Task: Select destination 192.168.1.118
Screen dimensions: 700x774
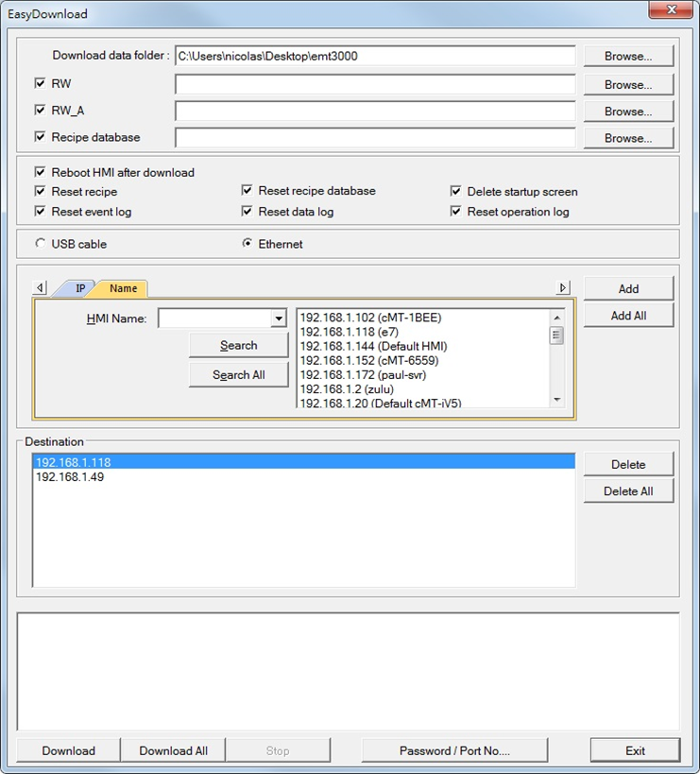Action: click(304, 462)
